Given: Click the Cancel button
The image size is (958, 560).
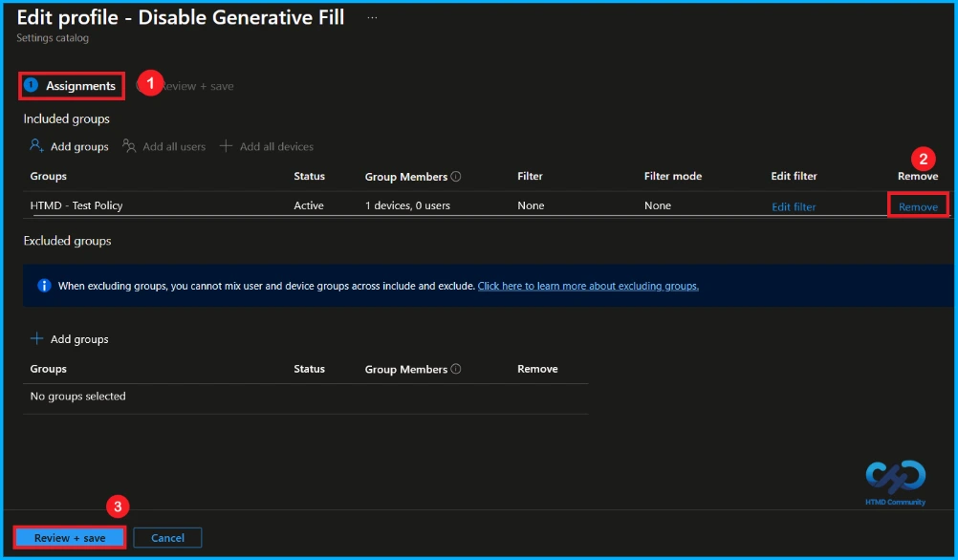Looking at the screenshot, I should coord(167,537).
